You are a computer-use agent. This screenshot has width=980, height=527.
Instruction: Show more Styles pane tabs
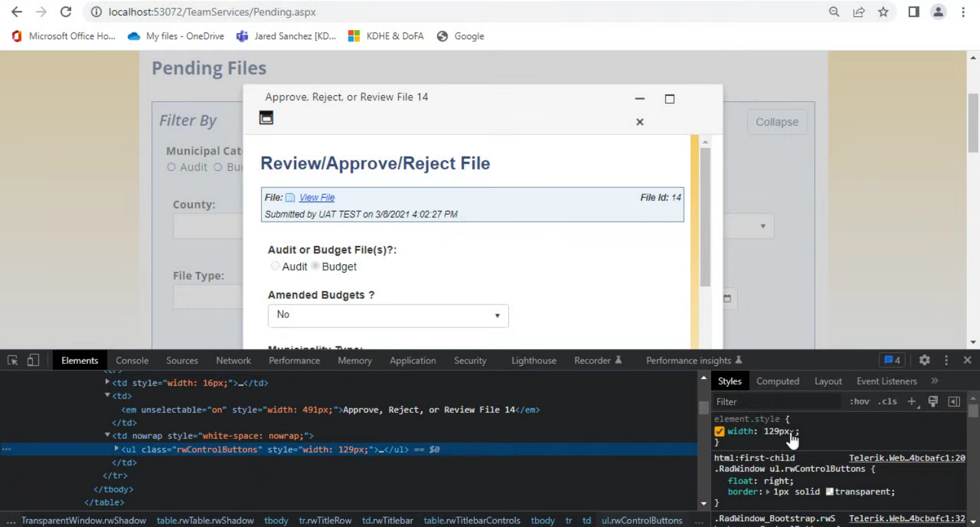(934, 381)
